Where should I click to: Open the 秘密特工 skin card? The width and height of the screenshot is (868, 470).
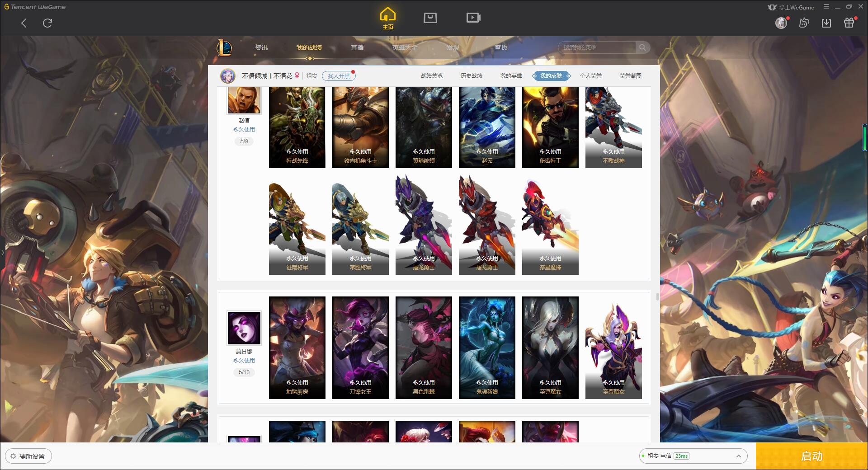coord(550,127)
